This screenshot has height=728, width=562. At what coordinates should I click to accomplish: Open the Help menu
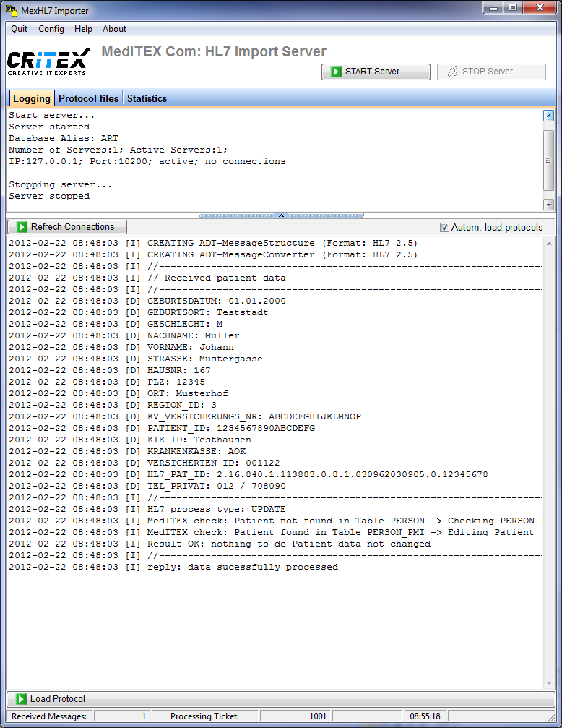[x=83, y=29]
